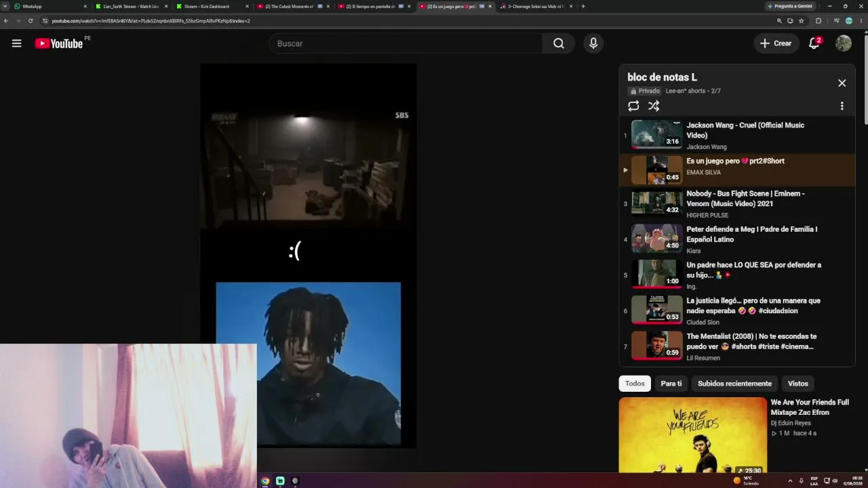Open the notifications bell
Viewport: 868px width, 488px height.
(814, 43)
